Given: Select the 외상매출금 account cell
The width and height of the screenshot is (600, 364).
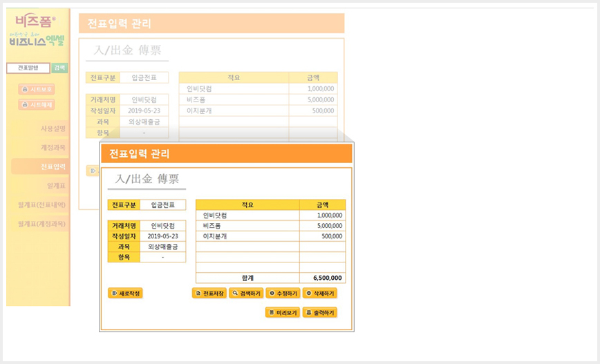Looking at the screenshot, I should (163, 247).
